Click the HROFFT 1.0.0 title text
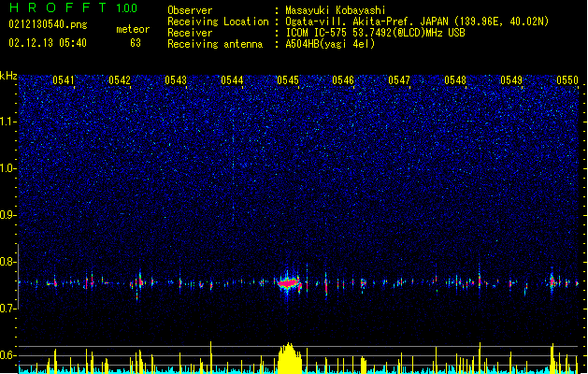Viewport: 588px width, 374px height. [73, 7]
